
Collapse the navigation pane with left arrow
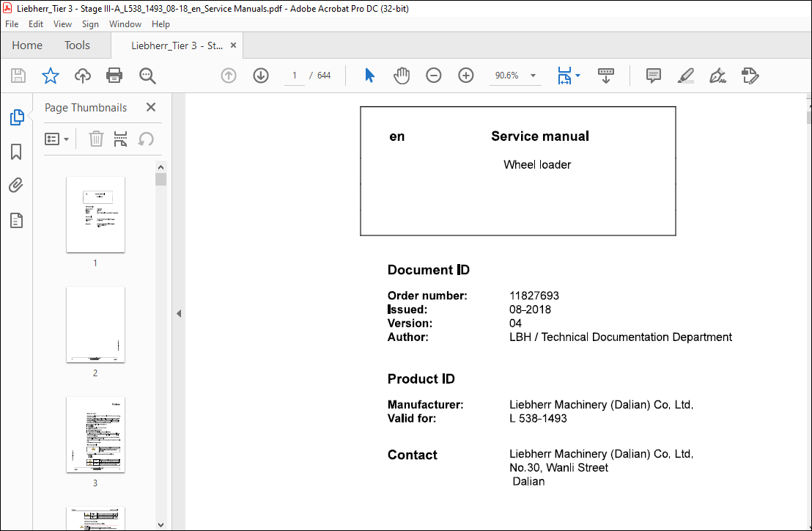[179, 313]
